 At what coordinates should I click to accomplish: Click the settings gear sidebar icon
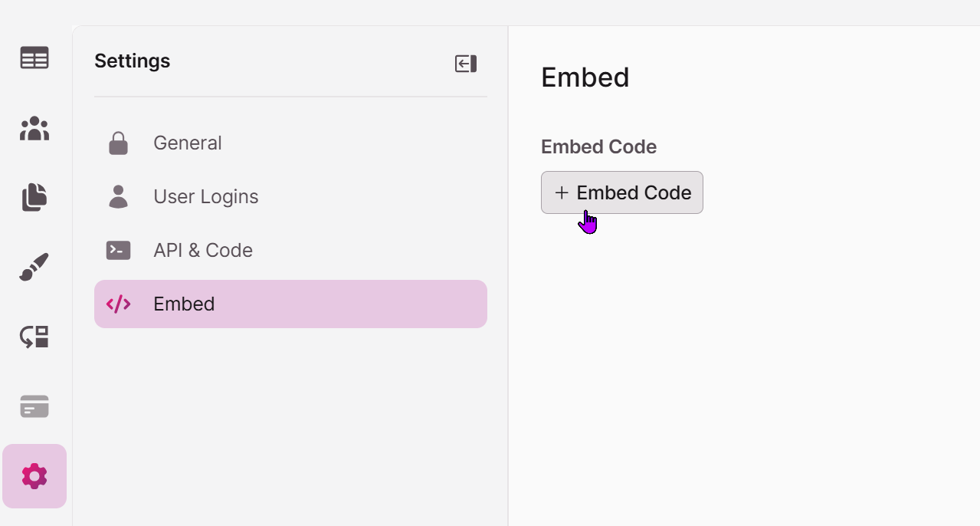(x=34, y=476)
